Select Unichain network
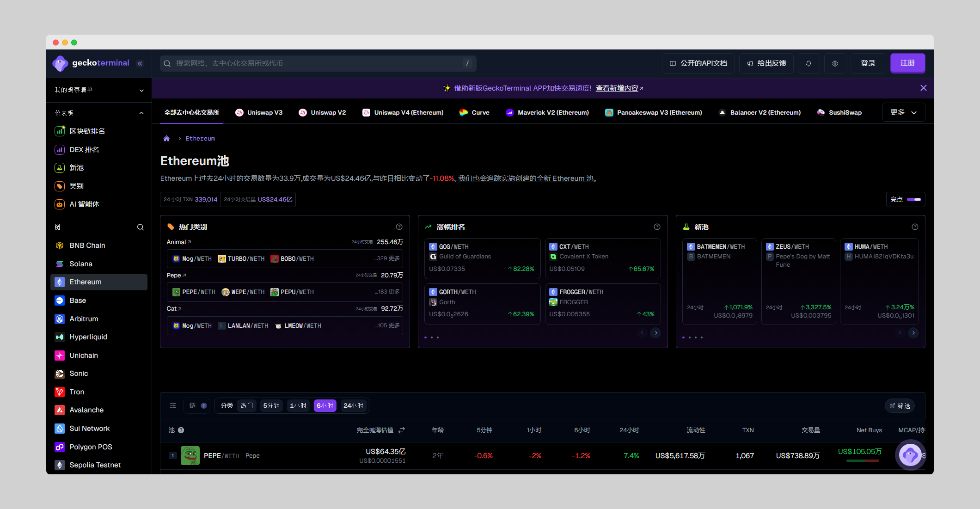Viewport: 980px width, 509px height. tap(99, 356)
